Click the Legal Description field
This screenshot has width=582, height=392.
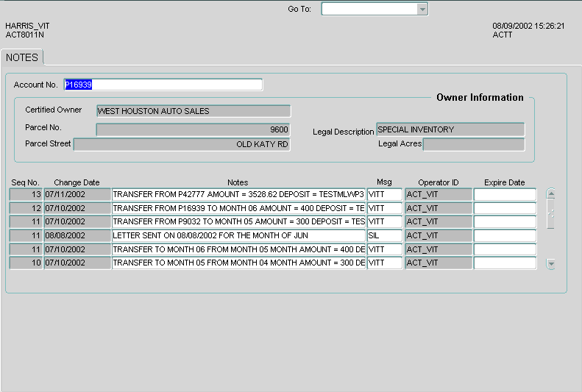(450, 129)
